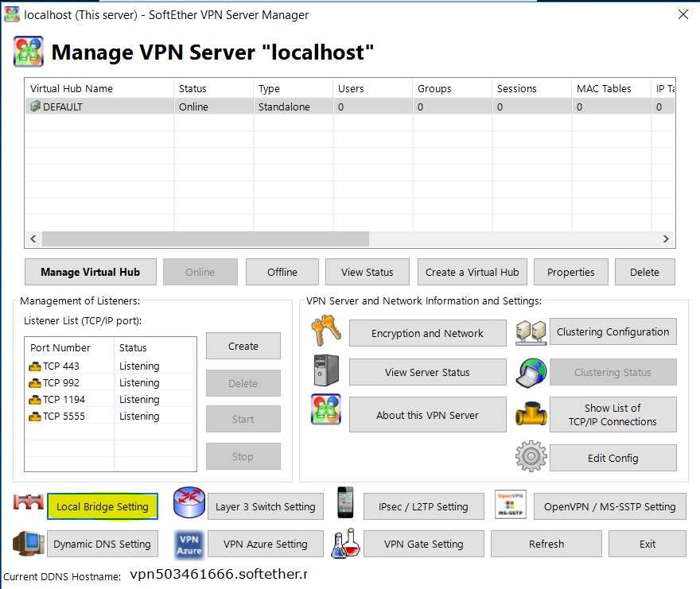Click the Sessions column header
700x589 pixels.
(531, 88)
